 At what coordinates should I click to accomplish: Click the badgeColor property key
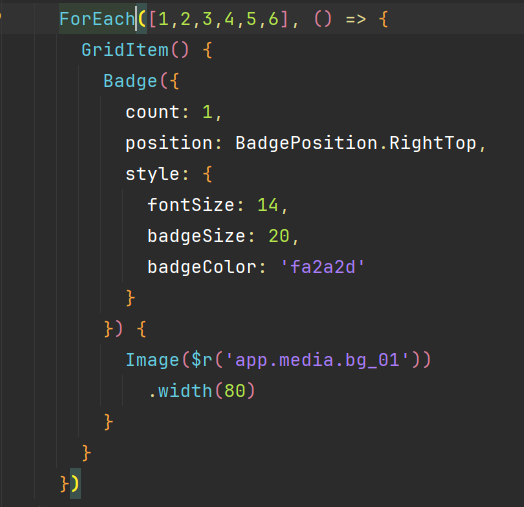pyautogui.click(x=202, y=267)
